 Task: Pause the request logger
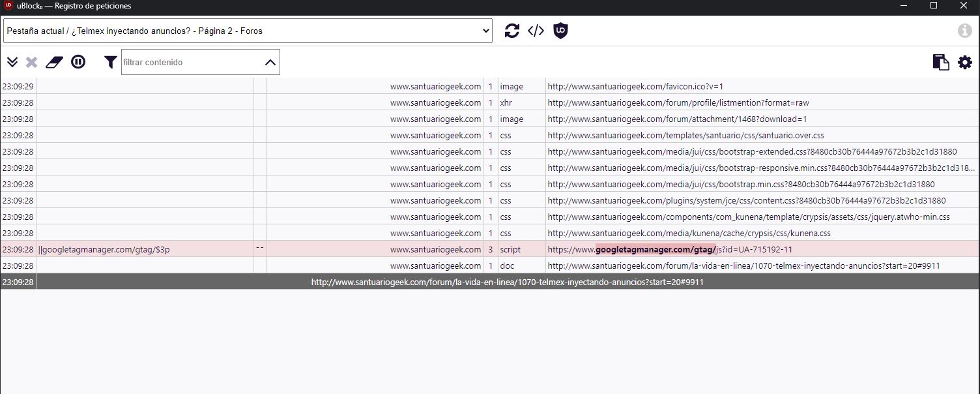click(78, 63)
